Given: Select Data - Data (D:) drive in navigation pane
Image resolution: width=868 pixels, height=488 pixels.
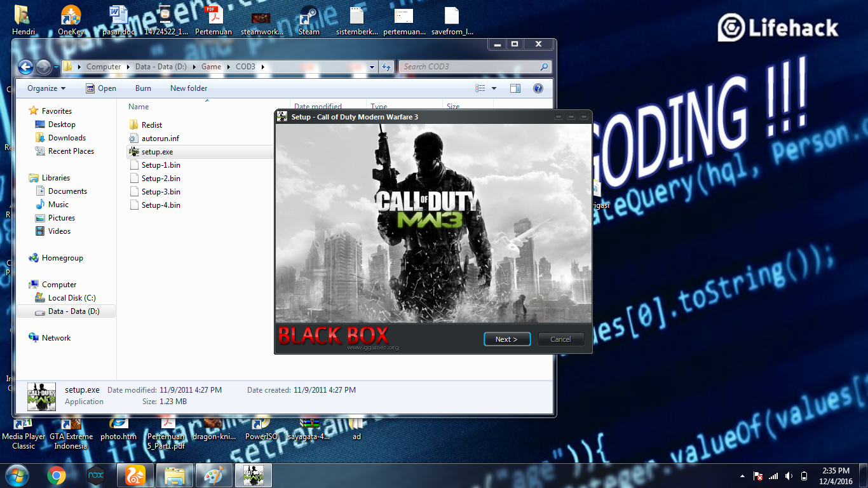Looking at the screenshot, I should point(66,311).
